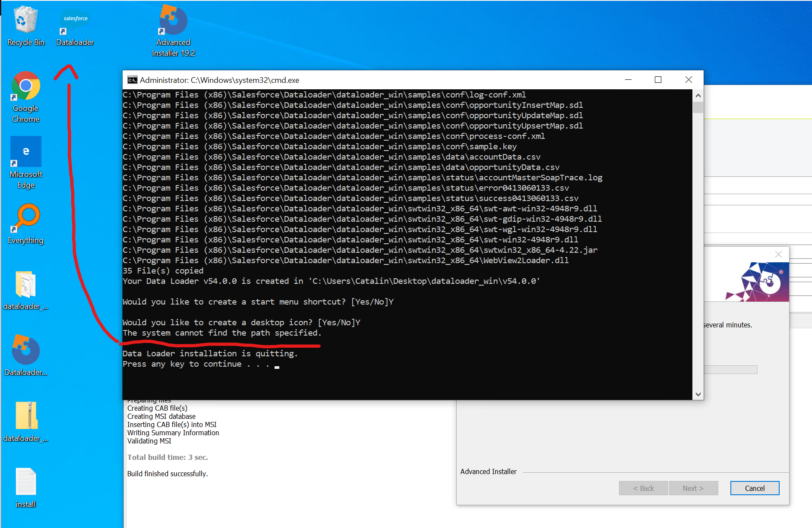The image size is (812, 528).
Task: Click the cmd.exe title bar system icon
Action: click(x=132, y=80)
